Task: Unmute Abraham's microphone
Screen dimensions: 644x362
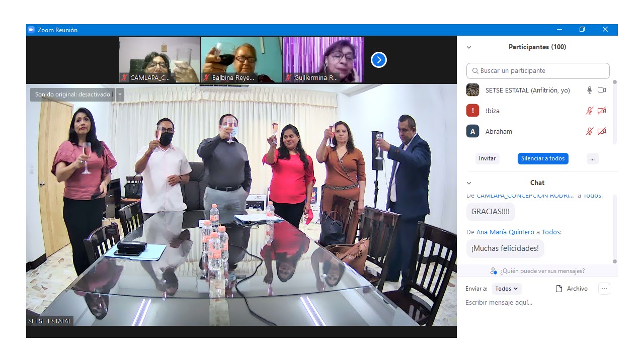Action: tap(590, 131)
